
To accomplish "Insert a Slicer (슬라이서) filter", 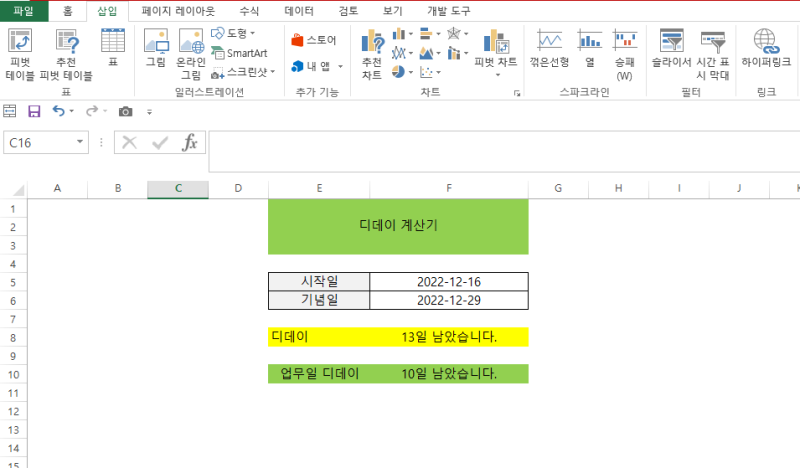I will click(671, 48).
